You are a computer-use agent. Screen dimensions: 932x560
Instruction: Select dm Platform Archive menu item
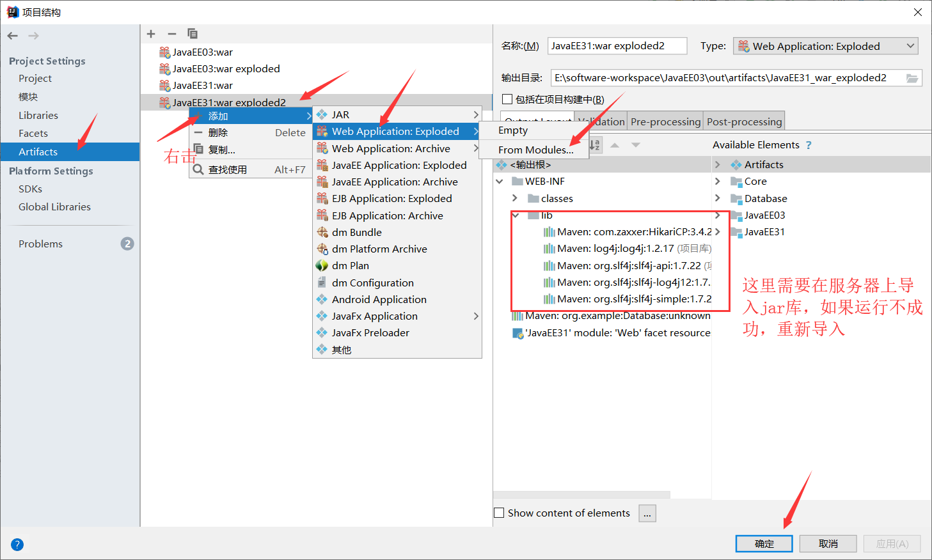pyautogui.click(x=397, y=249)
